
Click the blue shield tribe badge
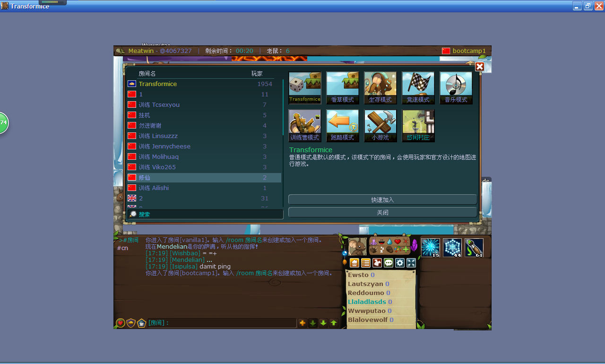pos(131,323)
